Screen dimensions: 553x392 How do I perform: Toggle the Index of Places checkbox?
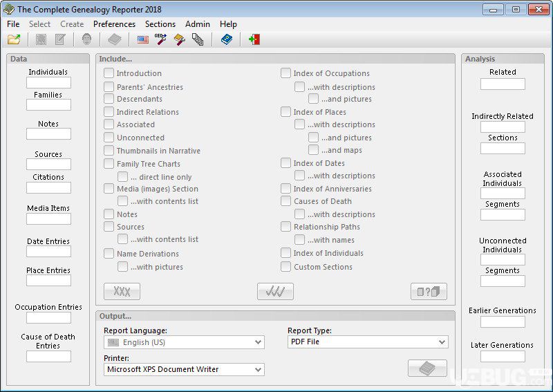pyautogui.click(x=285, y=112)
